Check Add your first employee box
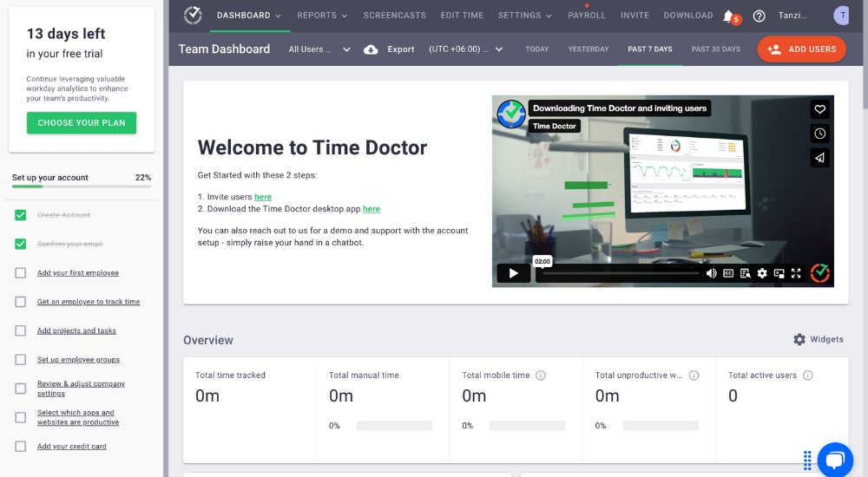 point(21,273)
